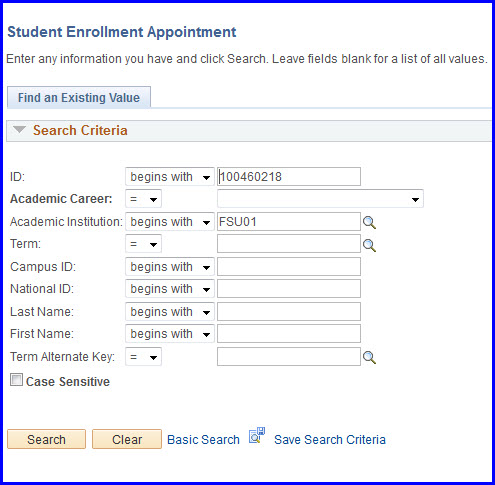The image size is (495, 485).
Task: Click the Search Criteria section title
Action: (x=80, y=130)
